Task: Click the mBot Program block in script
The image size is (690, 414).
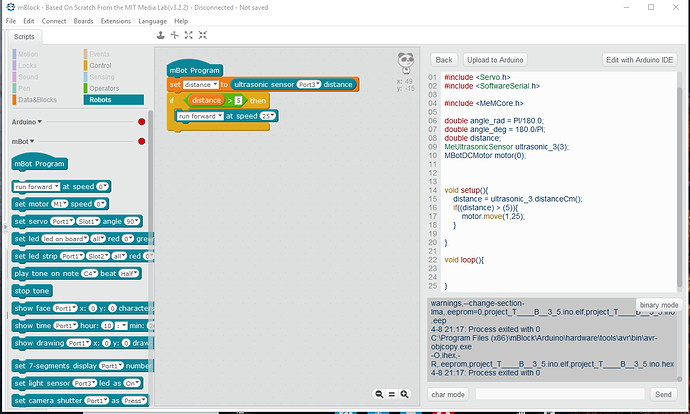Action: point(194,70)
